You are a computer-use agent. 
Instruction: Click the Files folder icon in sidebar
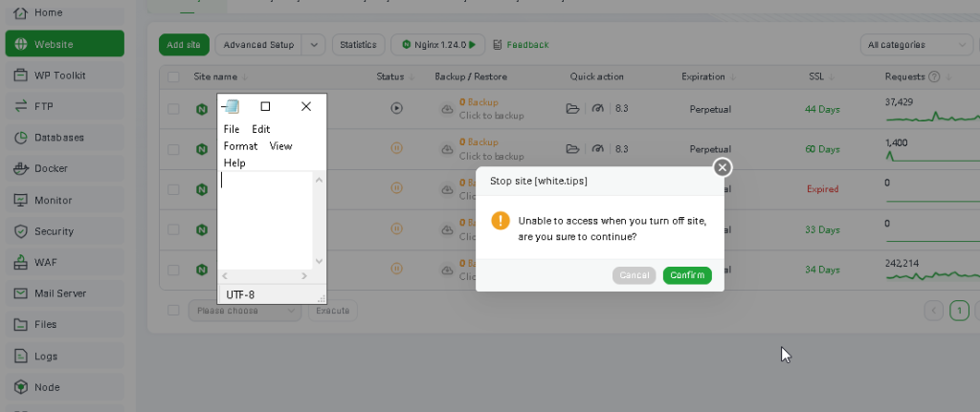(x=21, y=325)
